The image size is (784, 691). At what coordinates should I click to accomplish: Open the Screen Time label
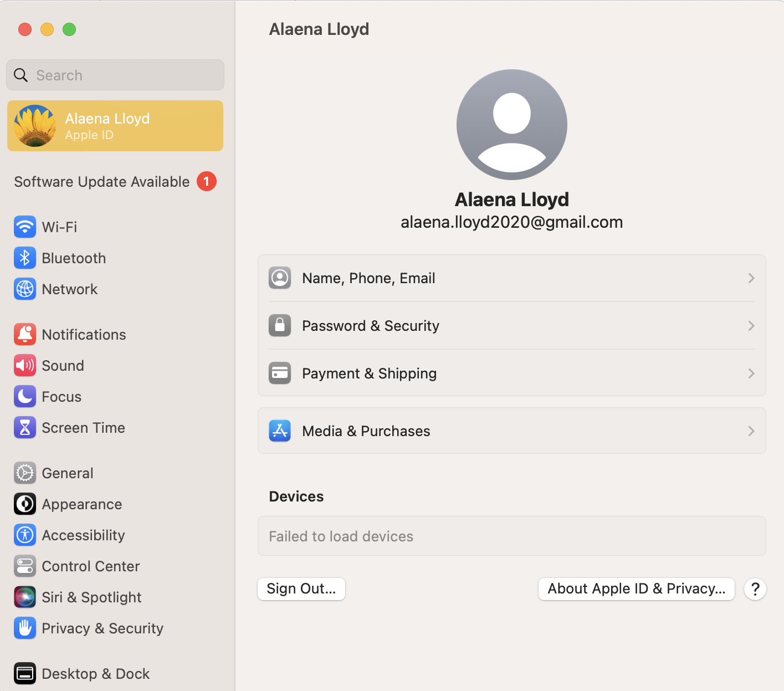84,428
